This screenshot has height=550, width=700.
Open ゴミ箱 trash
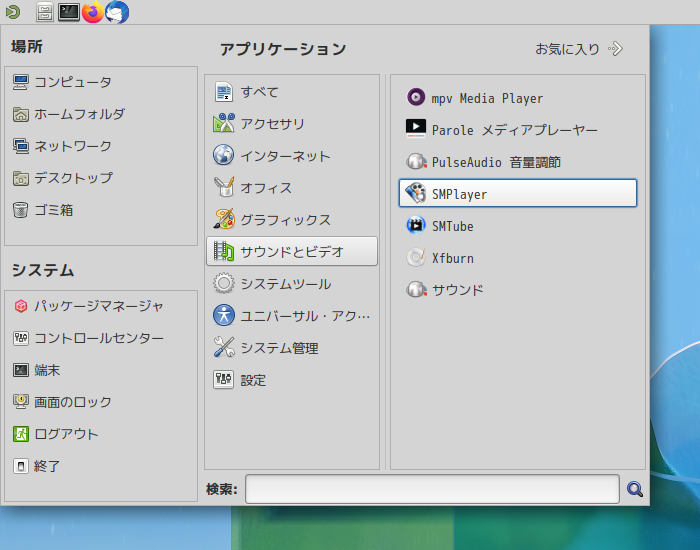pos(101,210)
